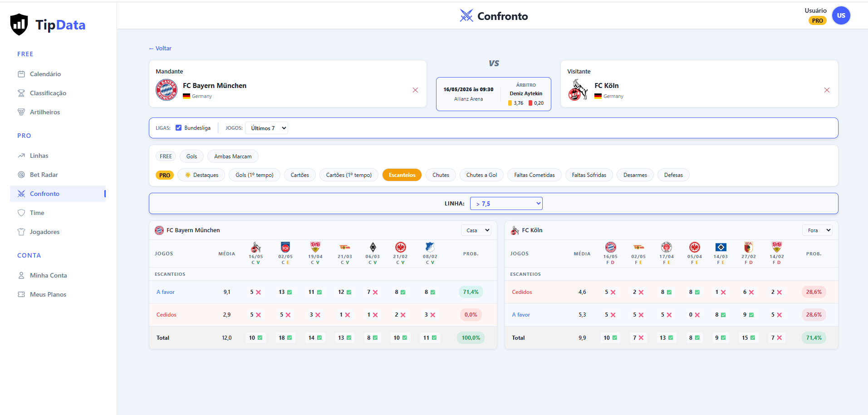Screen dimensions: 868x415
Task: Open the Casa venue dropdown for Bayern
Action: (476, 230)
